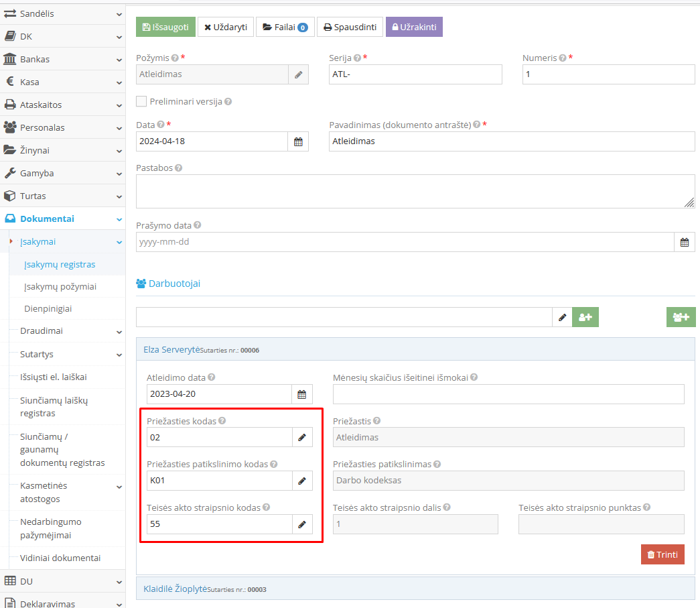Viewport: 700px width, 608px height.
Task: Click green add single employee button
Action: coord(585,317)
